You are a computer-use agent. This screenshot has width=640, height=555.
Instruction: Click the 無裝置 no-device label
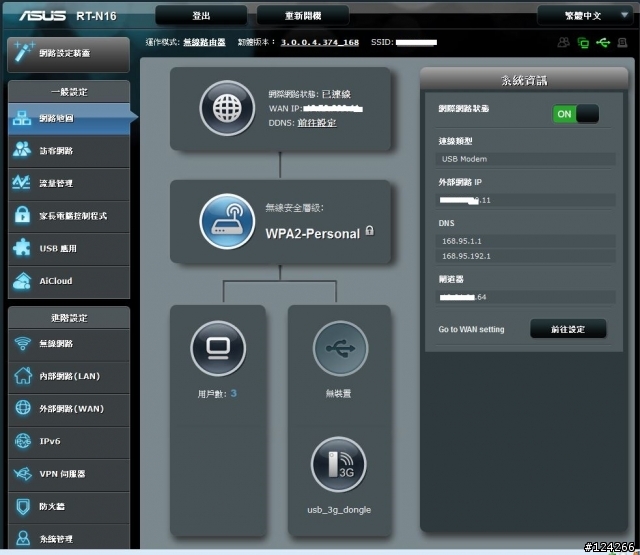tap(338, 394)
